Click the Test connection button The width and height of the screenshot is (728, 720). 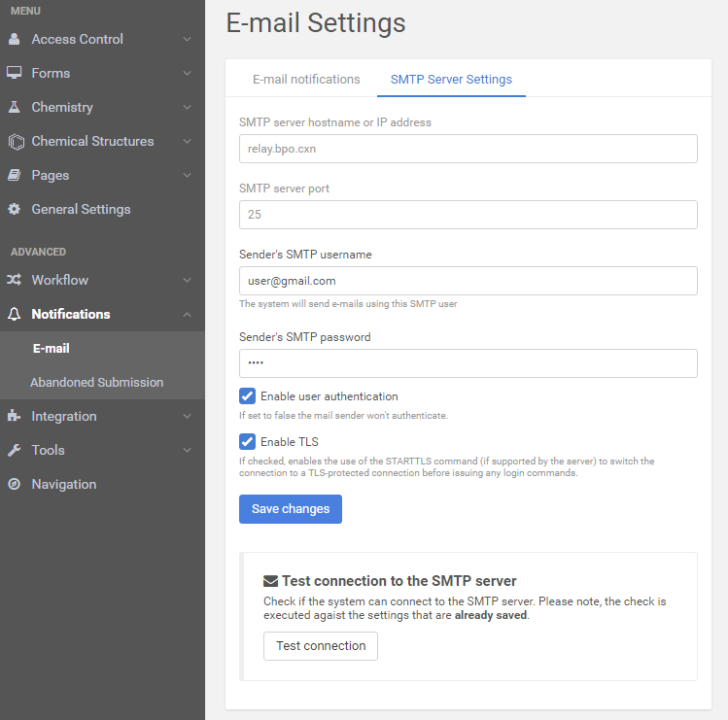321,646
